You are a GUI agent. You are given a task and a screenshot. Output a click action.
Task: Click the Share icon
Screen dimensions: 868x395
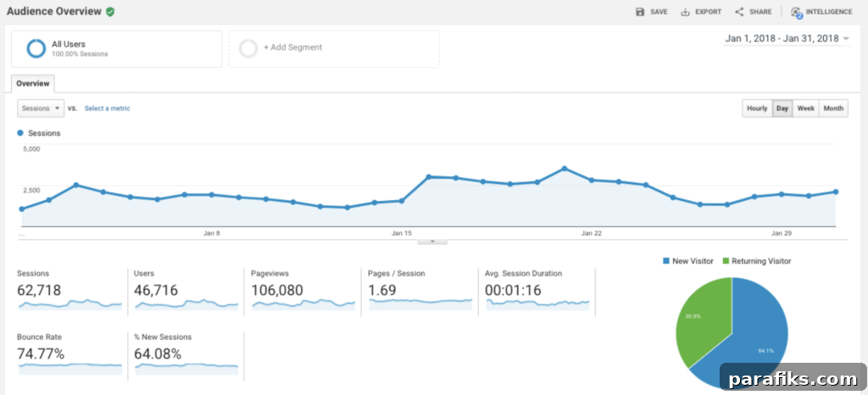click(739, 12)
